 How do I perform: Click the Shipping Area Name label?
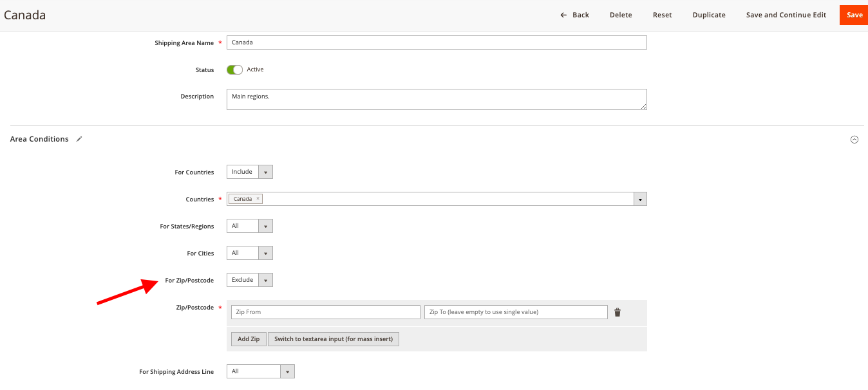pos(184,43)
